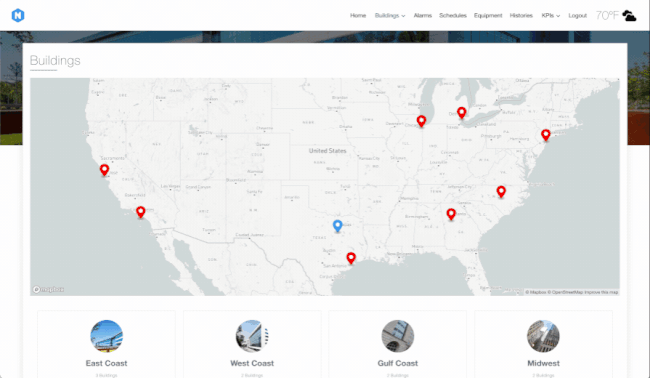
Task: Click the red pin near Los Angeles
Action: [141, 212]
